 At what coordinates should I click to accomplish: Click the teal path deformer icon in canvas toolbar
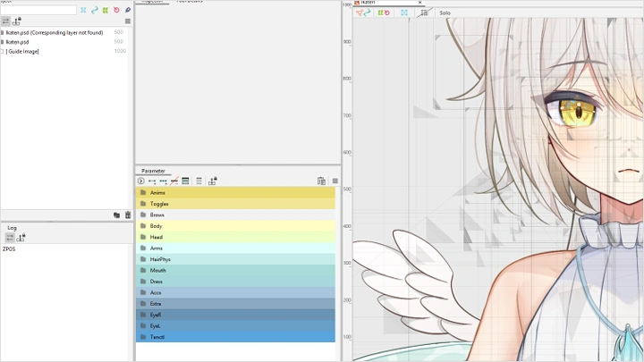pyautogui.click(x=368, y=13)
